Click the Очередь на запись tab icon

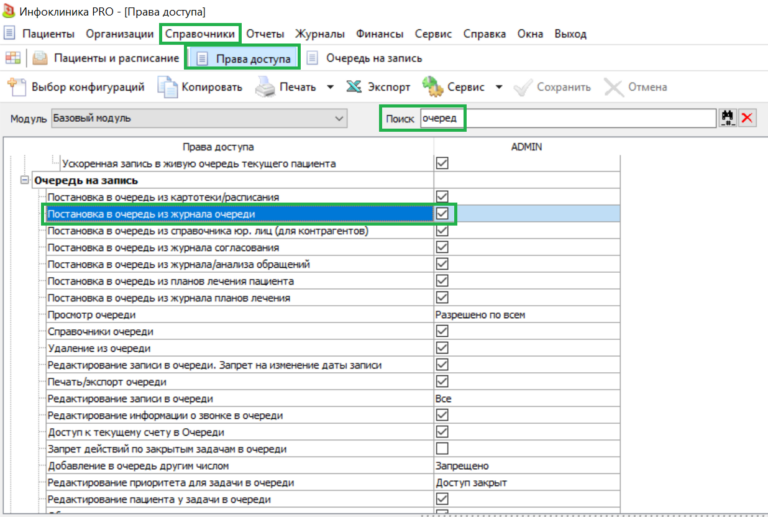312,58
